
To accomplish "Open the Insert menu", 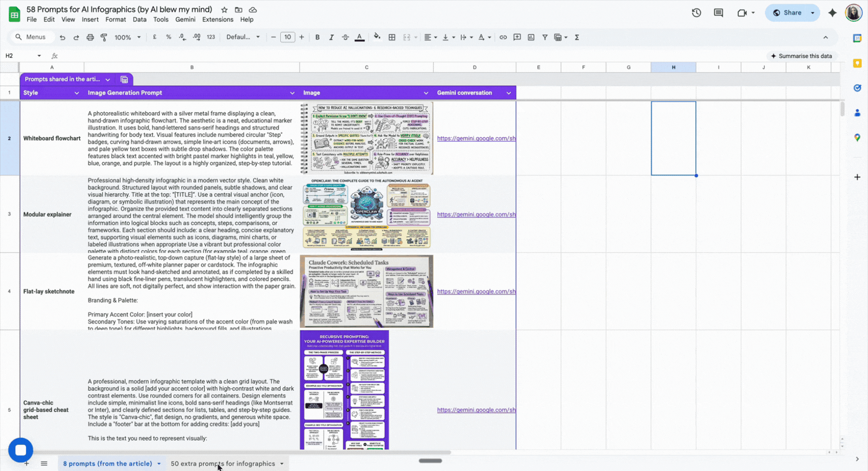I will [x=90, y=20].
